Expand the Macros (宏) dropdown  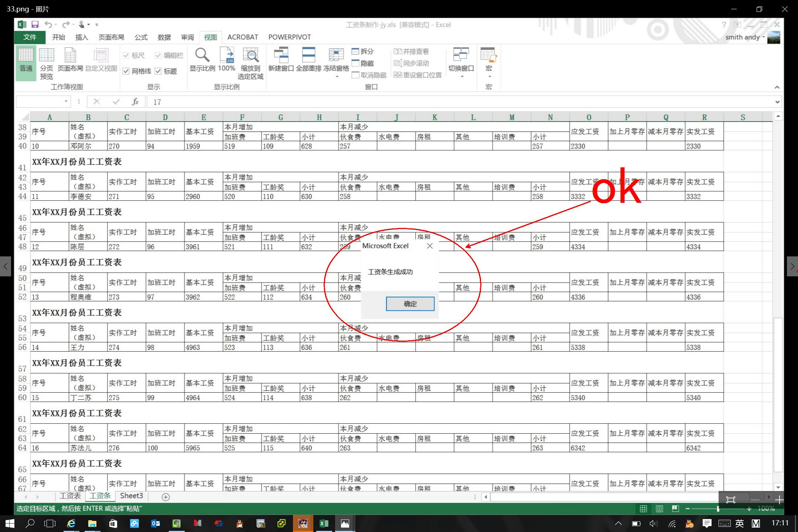pos(489,76)
